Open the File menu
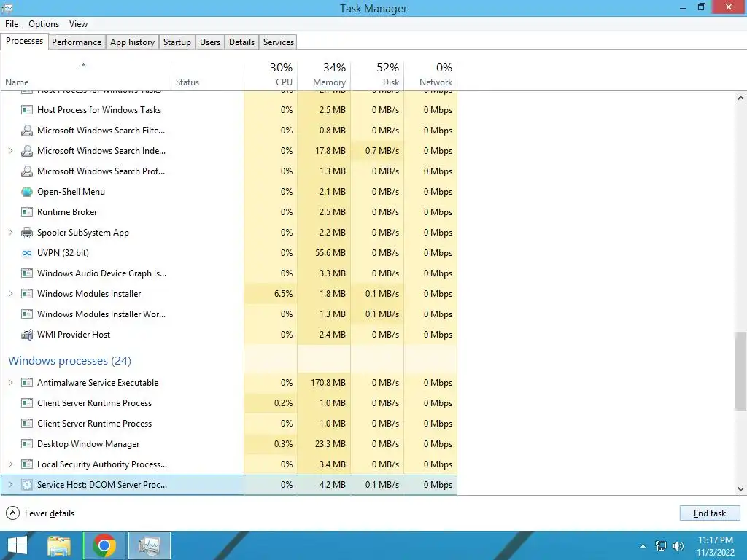Screen dimensions: 747x560 [12, 24]
